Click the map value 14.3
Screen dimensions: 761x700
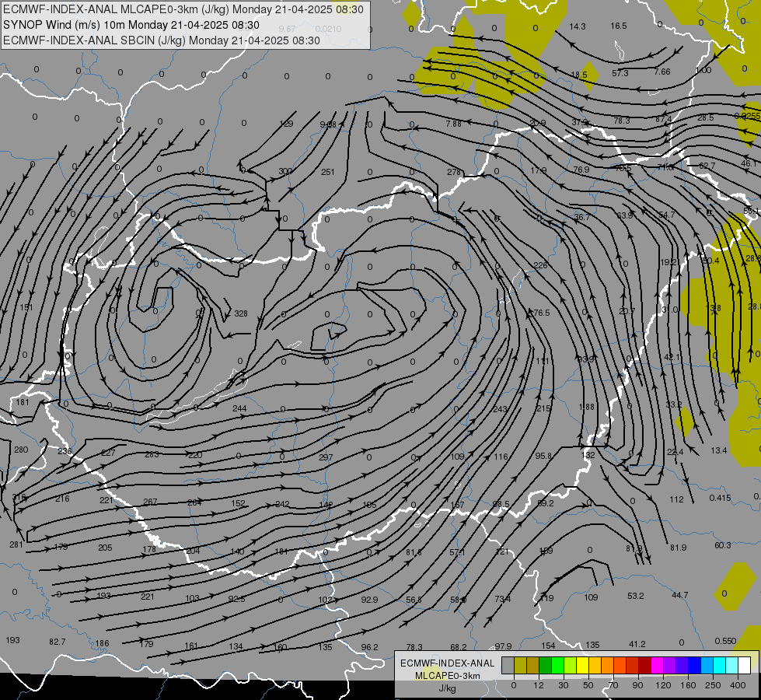577,26
